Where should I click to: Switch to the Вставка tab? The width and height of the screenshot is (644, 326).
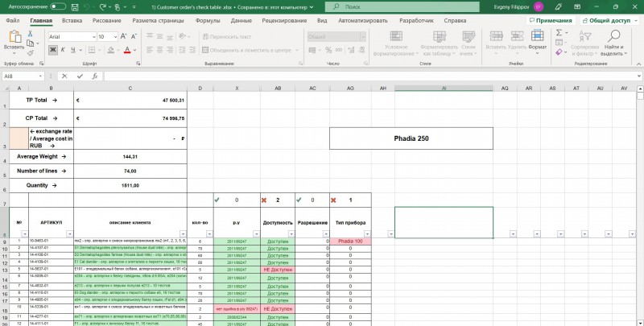[72, 21]
